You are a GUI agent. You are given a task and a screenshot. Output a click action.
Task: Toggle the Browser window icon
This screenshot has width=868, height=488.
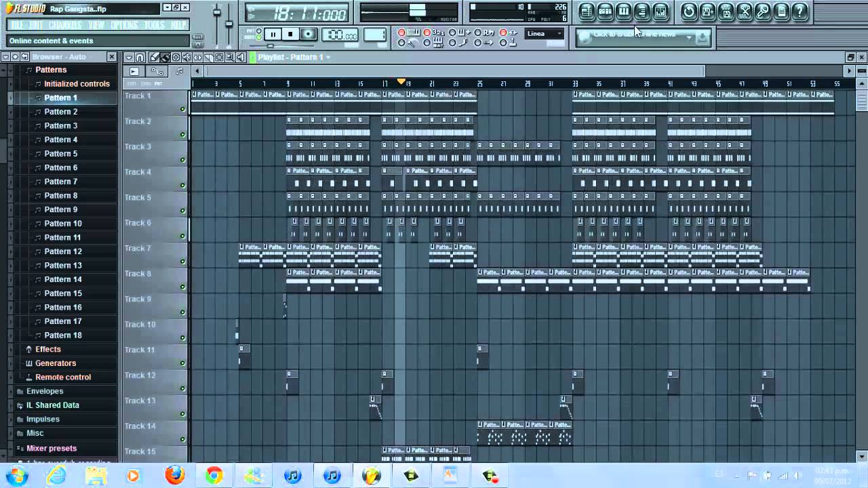point(642,12)
